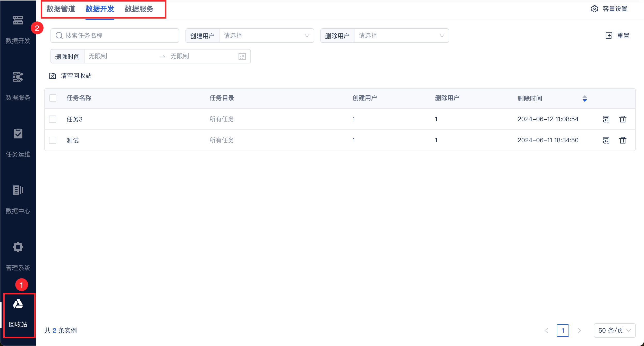Open 数据中心 sidebar section
This screenshot has height=346, width=644.
[18, 199]
